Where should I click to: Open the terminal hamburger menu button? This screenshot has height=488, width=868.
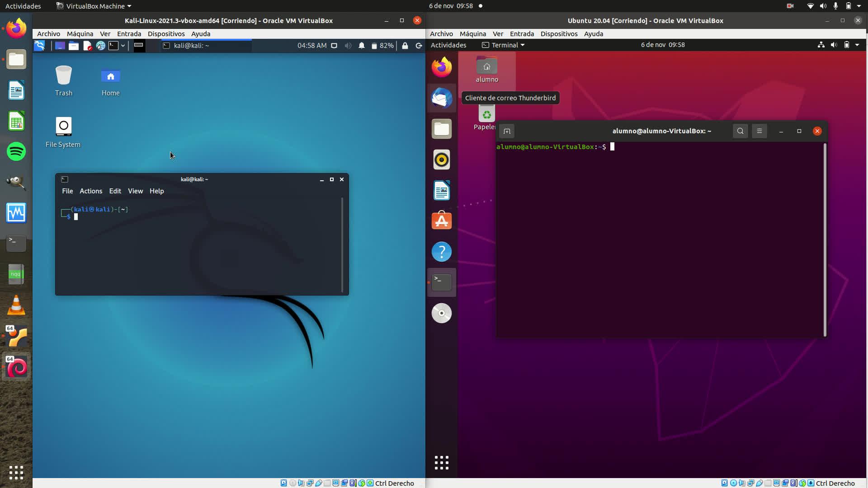pyautogui.click(x=759, y=131)
